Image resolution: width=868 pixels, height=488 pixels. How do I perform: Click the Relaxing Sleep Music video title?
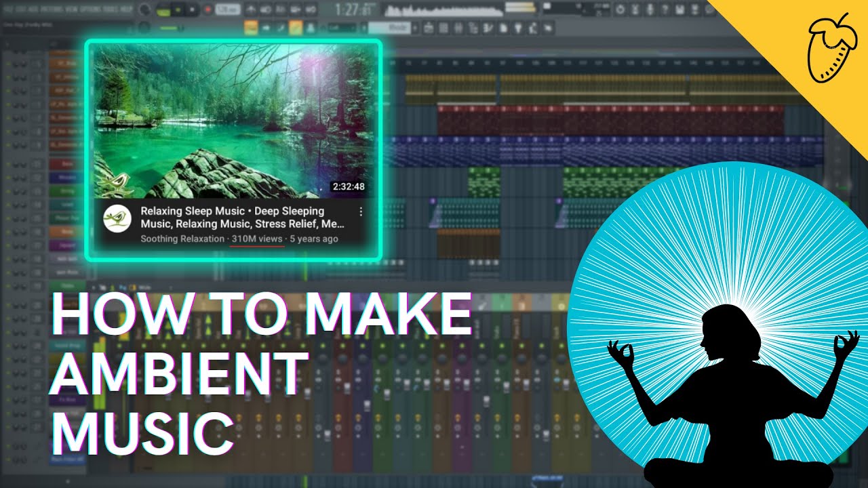(x=242, y=218)
